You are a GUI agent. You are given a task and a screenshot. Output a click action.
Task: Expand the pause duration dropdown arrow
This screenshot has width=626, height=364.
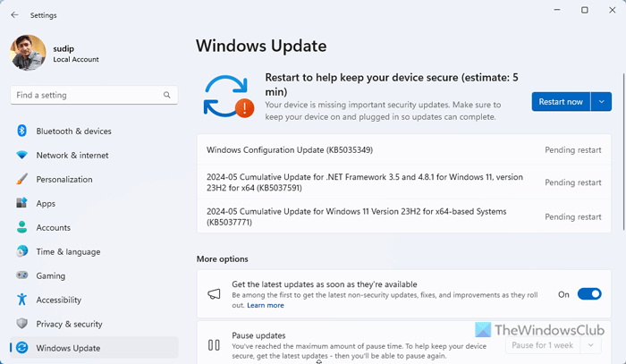tap(590, 345)
